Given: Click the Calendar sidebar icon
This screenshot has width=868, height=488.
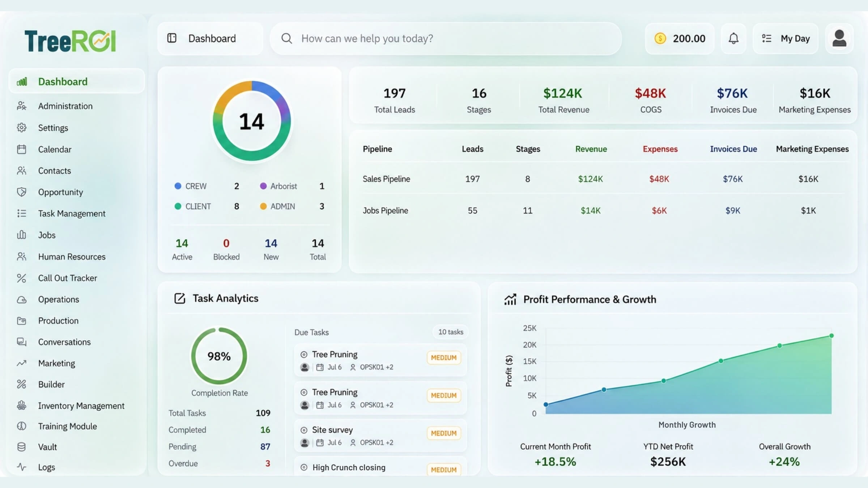Looking at the screenshot, I should pyautogui.click(x=21, y=149).
